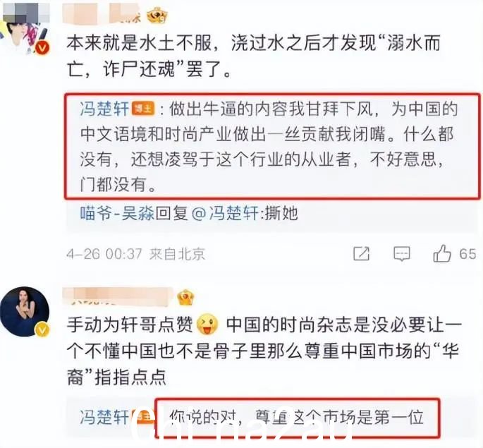Open the comment reply bubble icon

click(402, 255)
